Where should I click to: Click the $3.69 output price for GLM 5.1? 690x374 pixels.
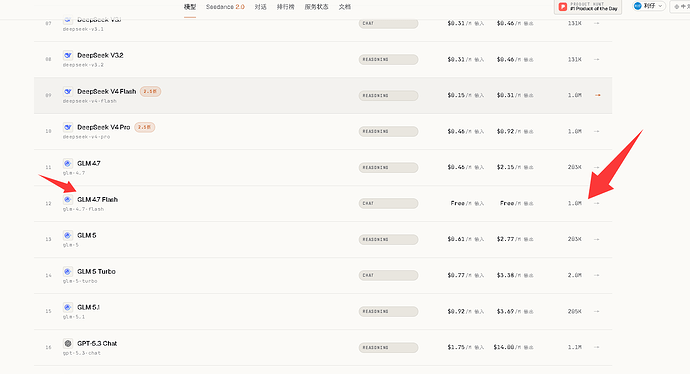coord(505,311)
